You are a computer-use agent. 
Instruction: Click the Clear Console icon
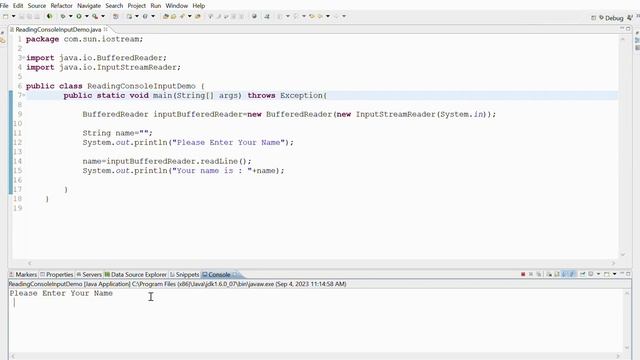[549, 274]
